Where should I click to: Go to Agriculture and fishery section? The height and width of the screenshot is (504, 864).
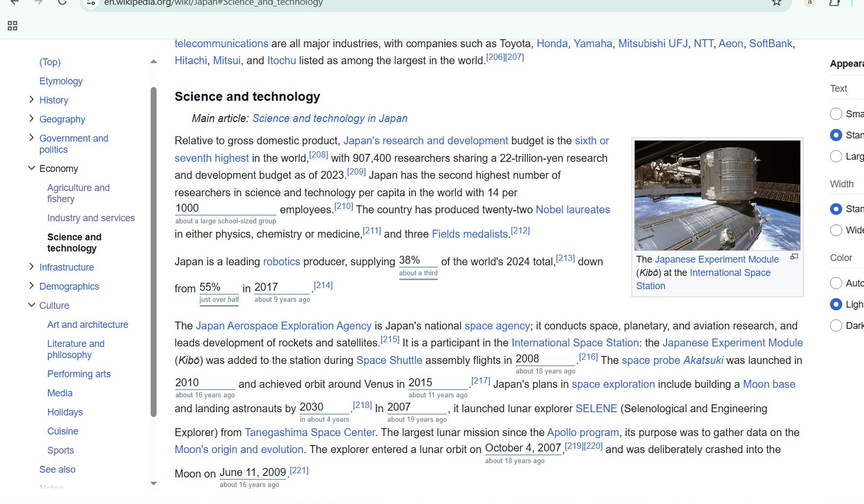click(x=79, y=193)
